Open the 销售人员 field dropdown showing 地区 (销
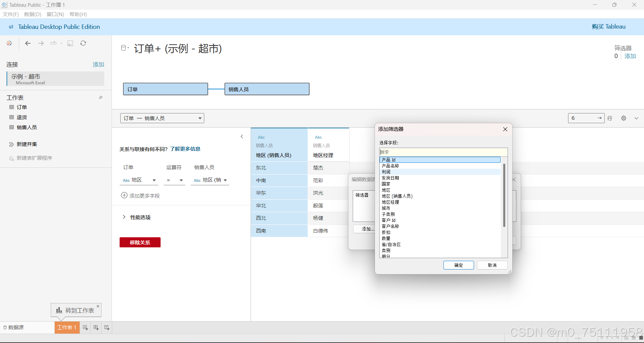Screen dimensions: 644x343 point(210,180)
